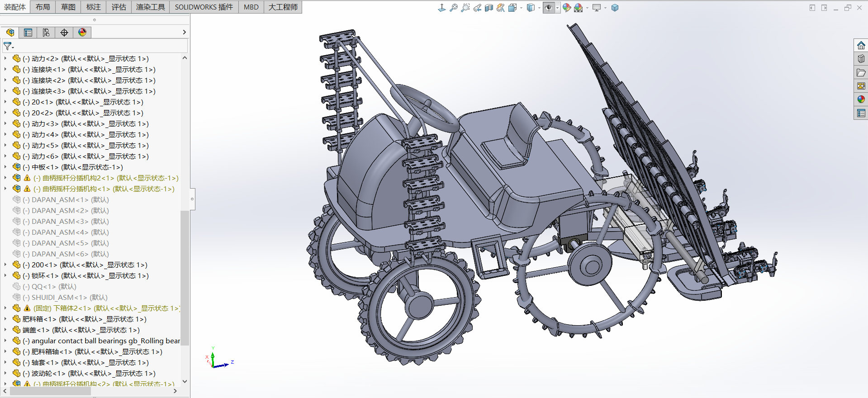Viewport: 868px width, 398px height.
Task: Toggle Hide/Show Items eye icon
Action: click(548, 8)
